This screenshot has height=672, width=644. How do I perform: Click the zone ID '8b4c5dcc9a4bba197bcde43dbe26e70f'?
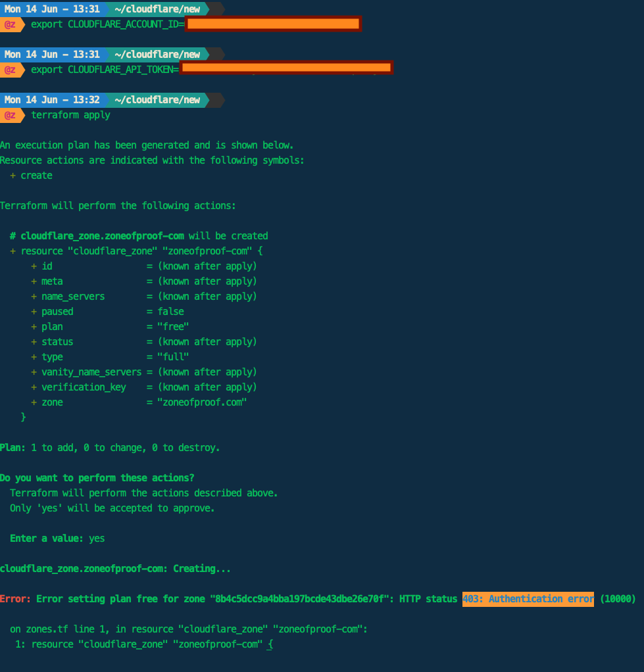pyautogui.click(x=299, y=599)
